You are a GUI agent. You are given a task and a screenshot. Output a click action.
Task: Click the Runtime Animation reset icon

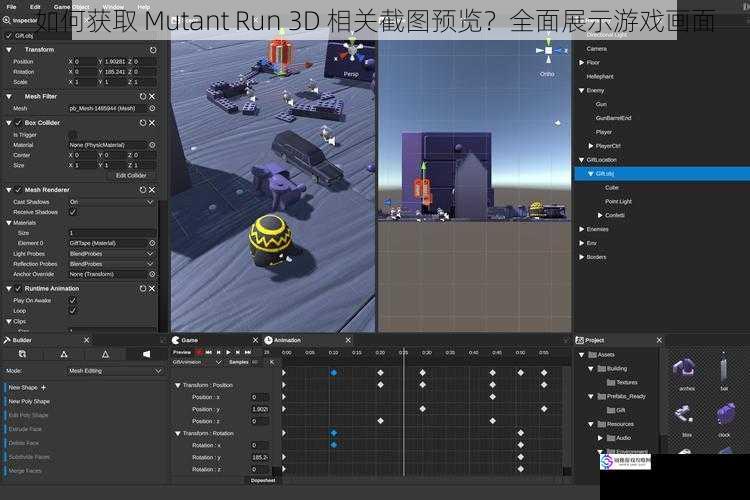pos(143,289)
